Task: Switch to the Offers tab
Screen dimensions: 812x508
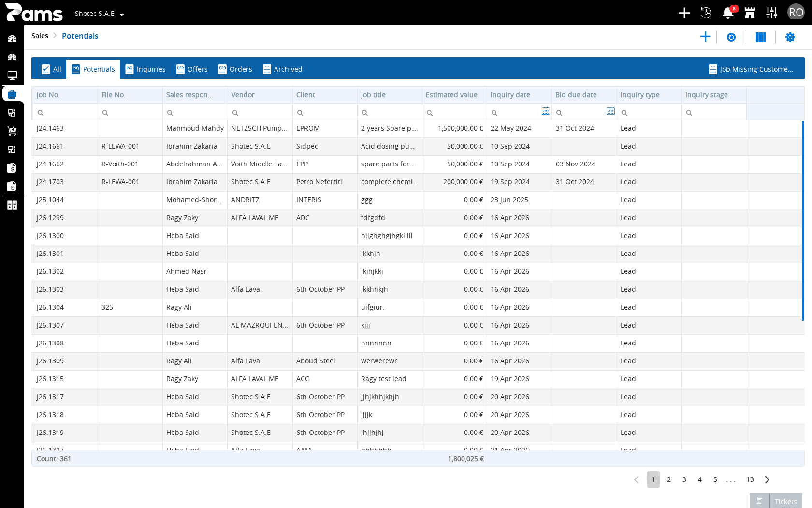Action: tap(192, 69)
